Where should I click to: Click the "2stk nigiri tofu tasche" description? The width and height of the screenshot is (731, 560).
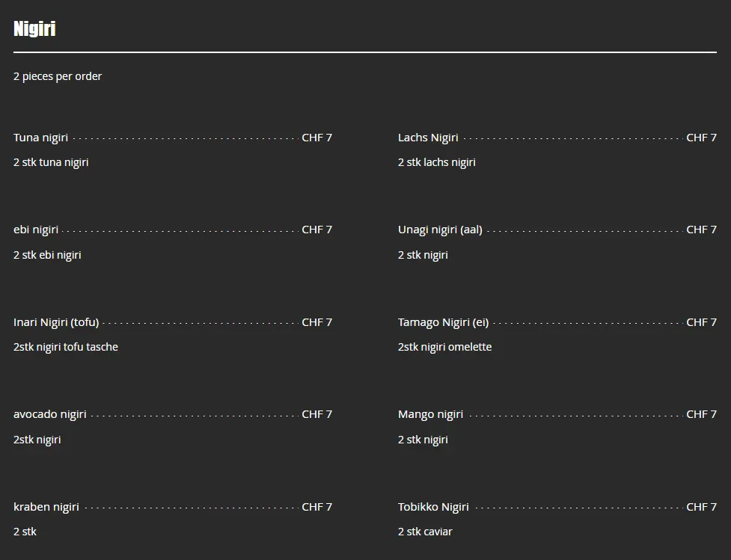coord(66,347)
